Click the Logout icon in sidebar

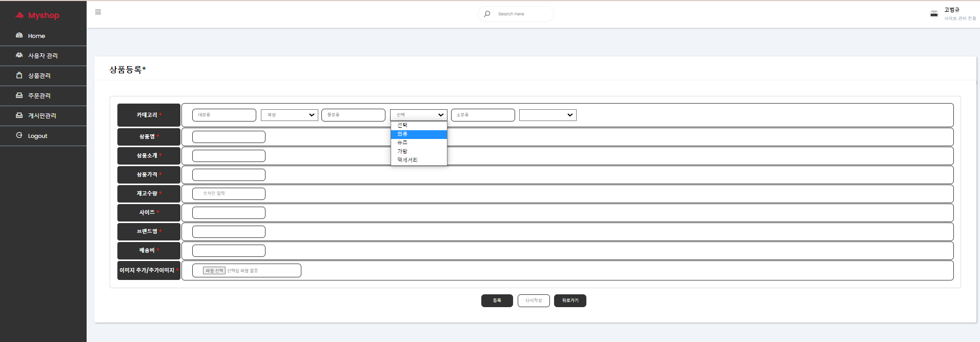coord(19,135)
